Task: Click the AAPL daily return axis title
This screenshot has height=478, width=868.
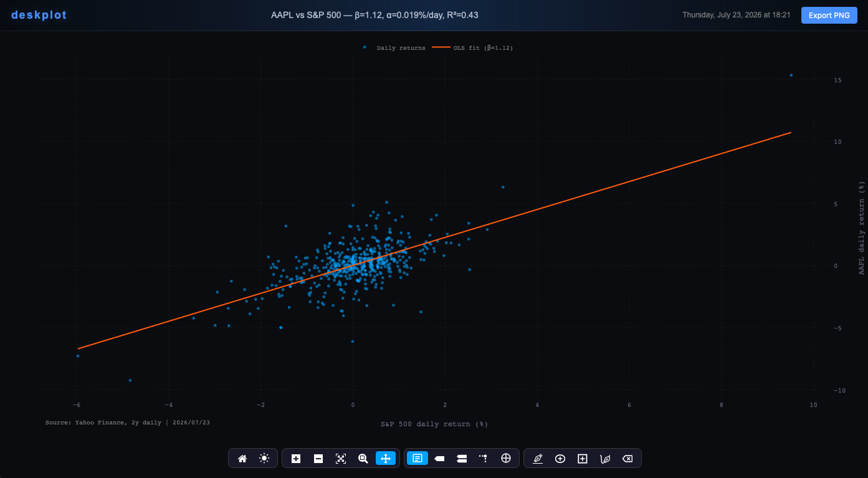Action: pyautogui.click(x=861, y=228)
